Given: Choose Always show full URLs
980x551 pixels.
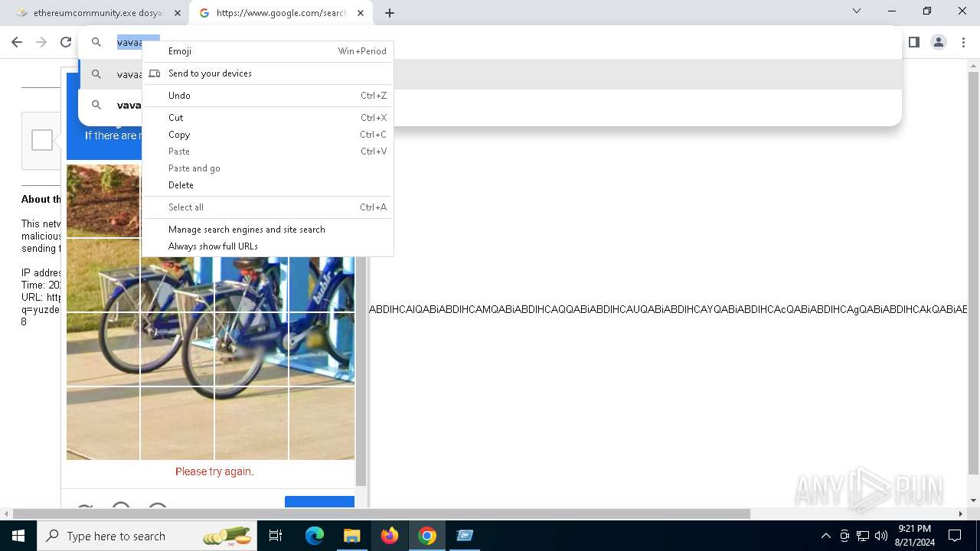Looking at the screenshot, I should click(268, 246).
